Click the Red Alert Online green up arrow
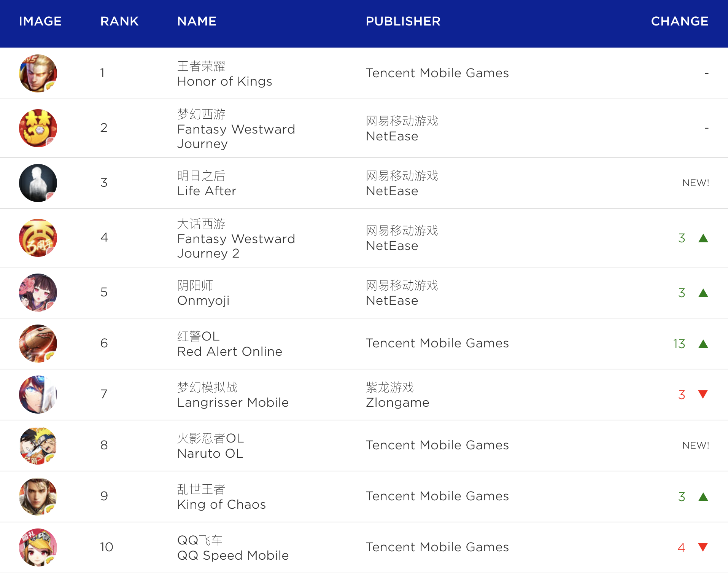Image resolution: width=728 pixels, height=573 pixels. click(x=703, y=344)
